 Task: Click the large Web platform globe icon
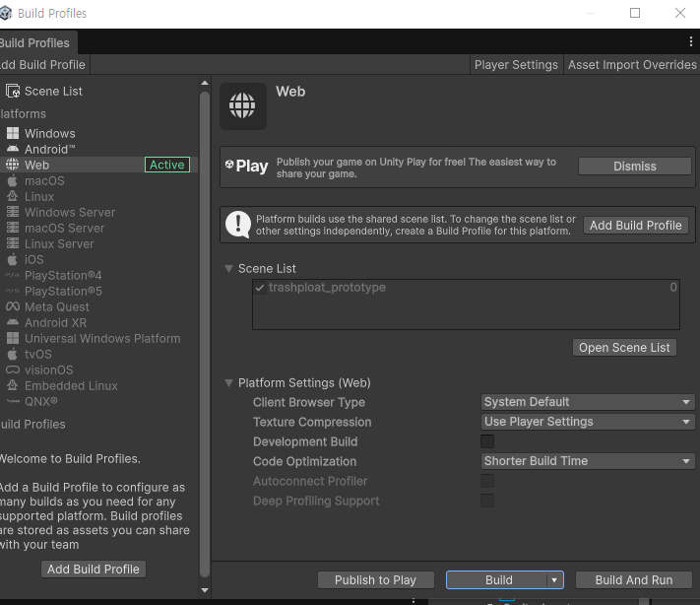tap(243, 106)
